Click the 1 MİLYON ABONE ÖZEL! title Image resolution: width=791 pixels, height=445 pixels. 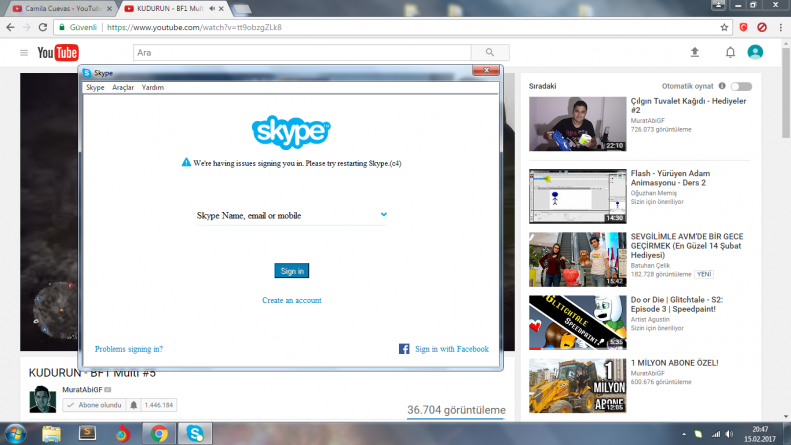(674, 363)
